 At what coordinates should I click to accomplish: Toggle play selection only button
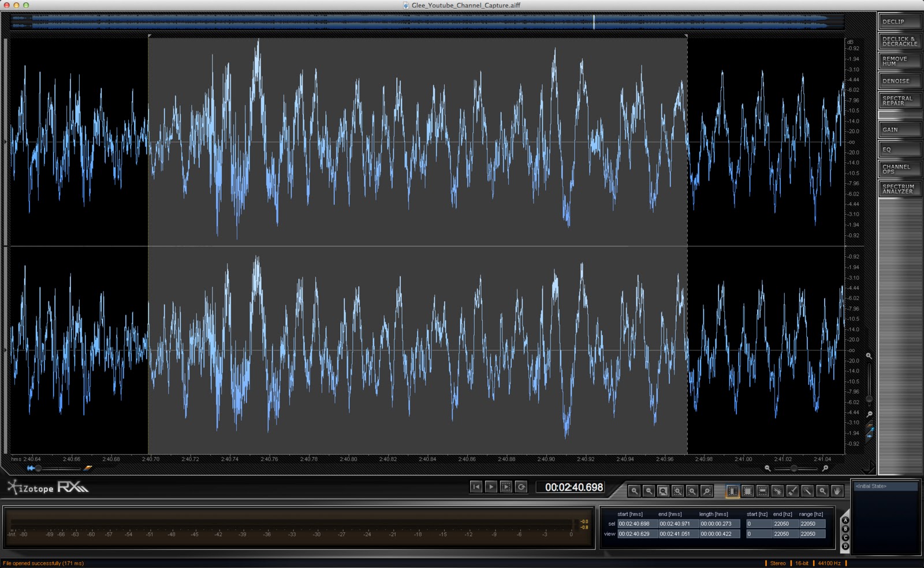pyautogui.click(x=506, y=487)
